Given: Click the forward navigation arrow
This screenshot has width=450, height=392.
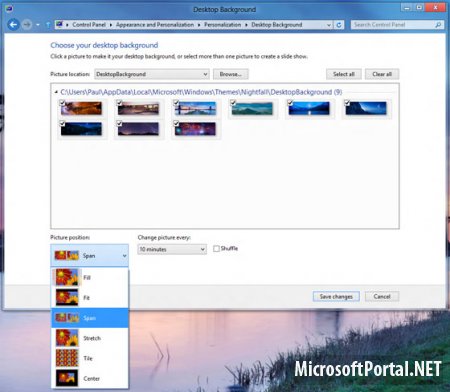Looking at the screenshot, I should 27,25.
